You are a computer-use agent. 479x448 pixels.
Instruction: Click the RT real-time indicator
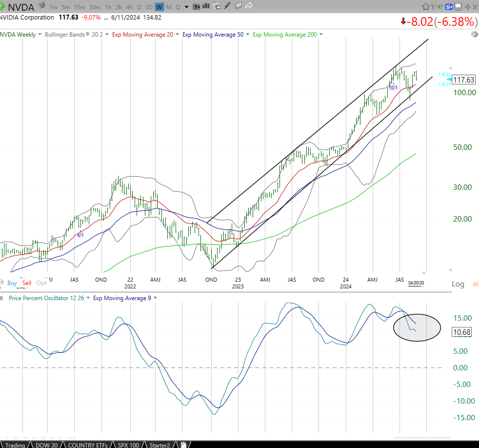440,7
